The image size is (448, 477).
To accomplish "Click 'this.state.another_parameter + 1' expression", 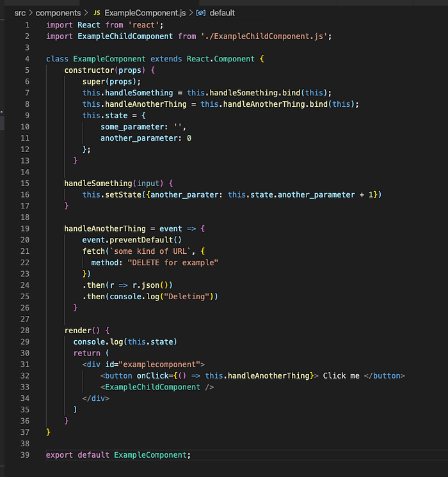I will click(300, 194).
